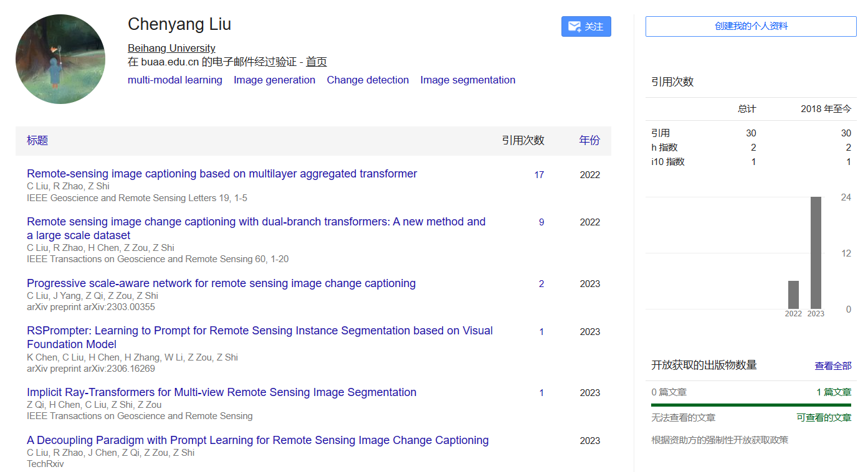Open the multi-modal learning interest tag
This screenshot has height=472, width=868.
174,80
